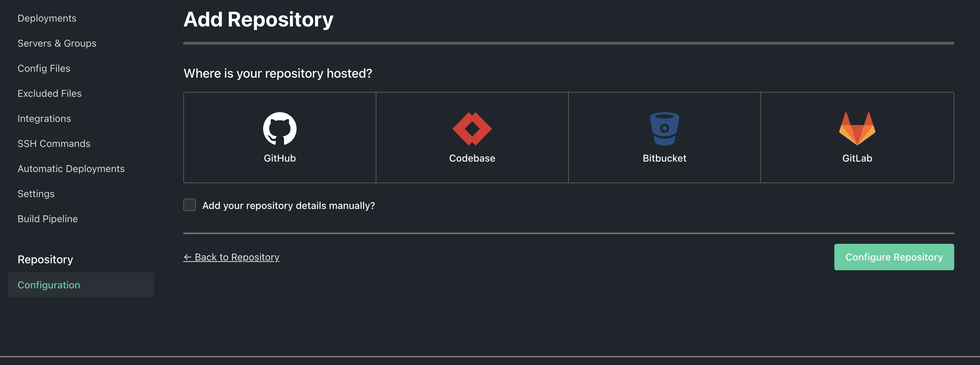Image resolution: width=980 pixels, height=365 pixels.
Task: Click the blue Bitbucket bucket logo
Action: pyautogui.click(x=665, y=129)
